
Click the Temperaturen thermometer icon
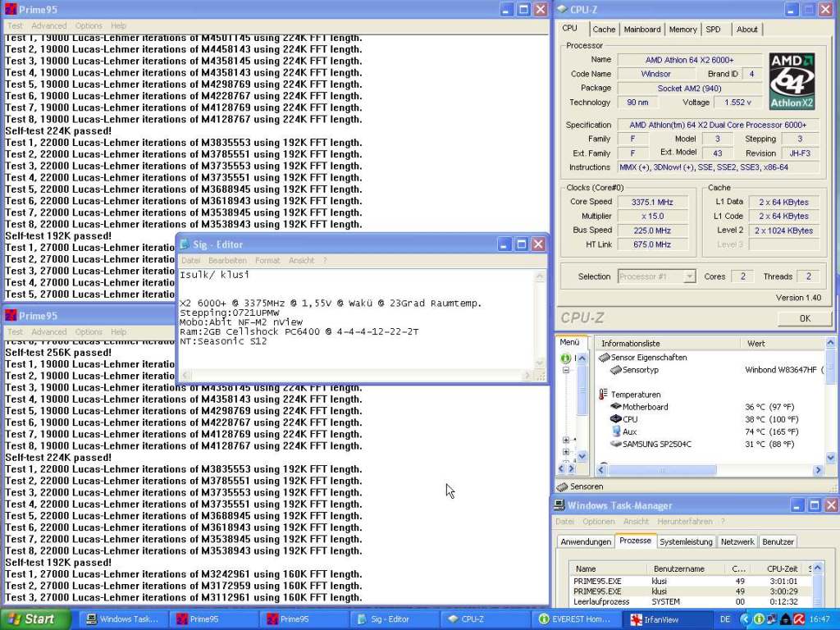coord(604,395)
